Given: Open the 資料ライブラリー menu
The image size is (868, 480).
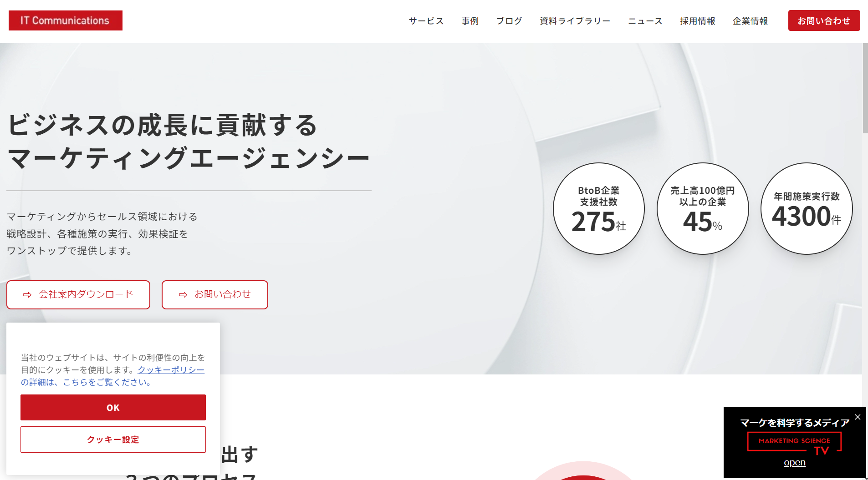Looking at the screenshot, I should [575, 21].
